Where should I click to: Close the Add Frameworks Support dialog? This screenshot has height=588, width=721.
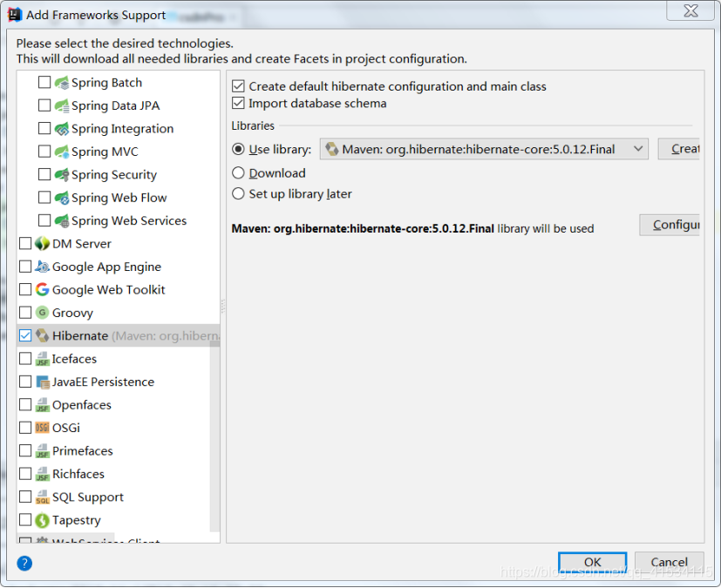(x=690, y=10)
